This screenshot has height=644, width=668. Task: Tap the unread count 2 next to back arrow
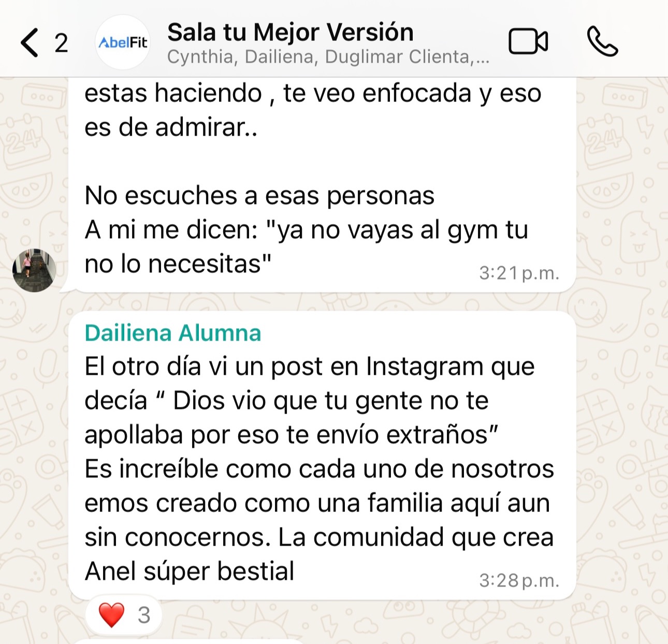pyautogui.click(x=62, y=43)
